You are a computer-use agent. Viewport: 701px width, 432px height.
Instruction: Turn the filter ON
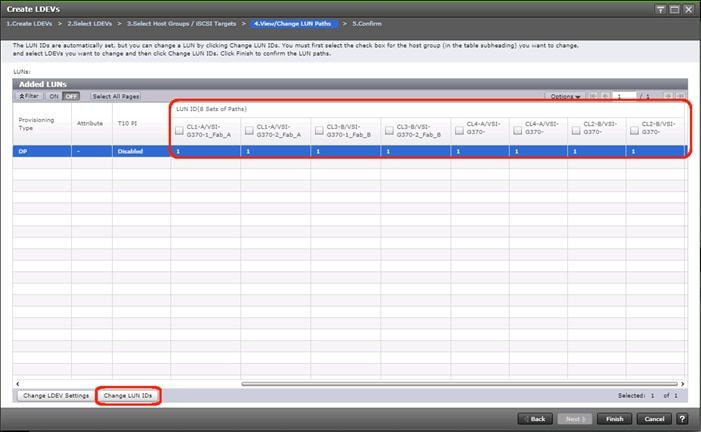pyautogui.click(x=54, y=96)
